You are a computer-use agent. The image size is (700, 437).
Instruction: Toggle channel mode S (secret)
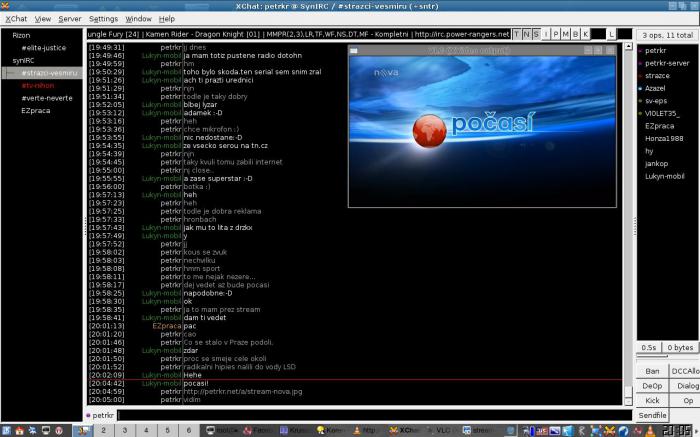[536, 34]
